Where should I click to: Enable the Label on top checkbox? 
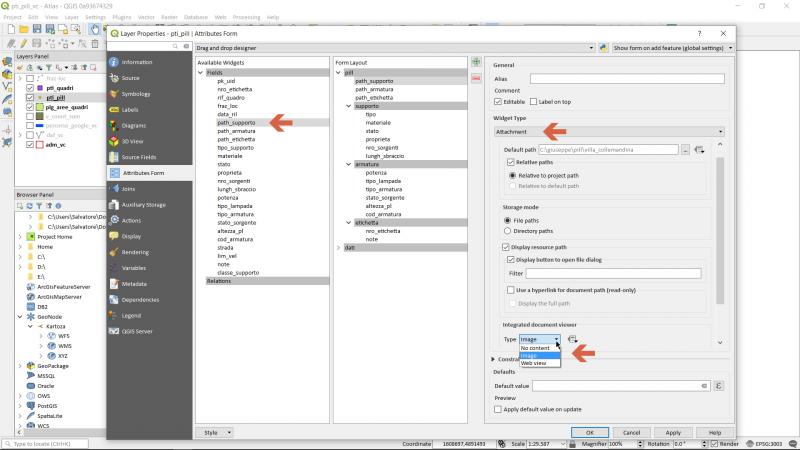(534, 102)
